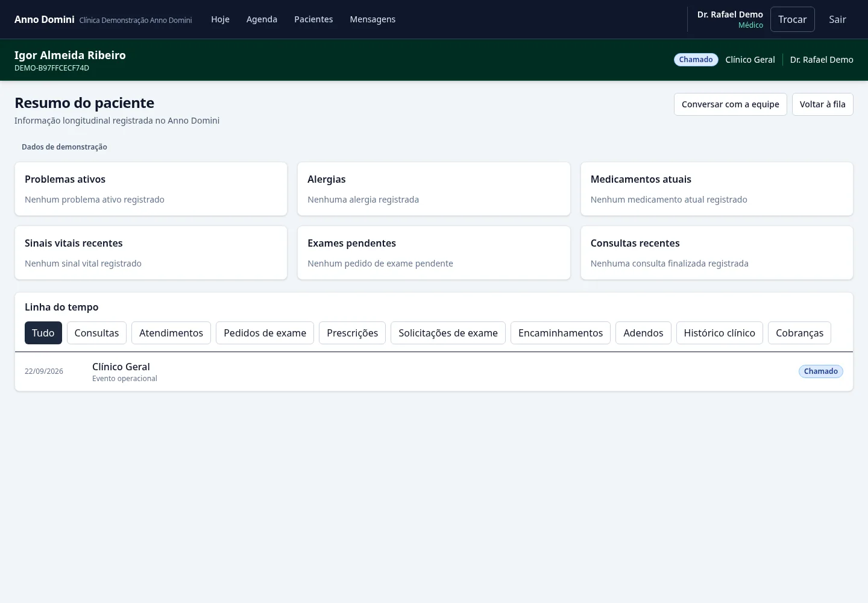
Task: Click Clínico Geral in the patient header
Action: [x=750, y=60]
